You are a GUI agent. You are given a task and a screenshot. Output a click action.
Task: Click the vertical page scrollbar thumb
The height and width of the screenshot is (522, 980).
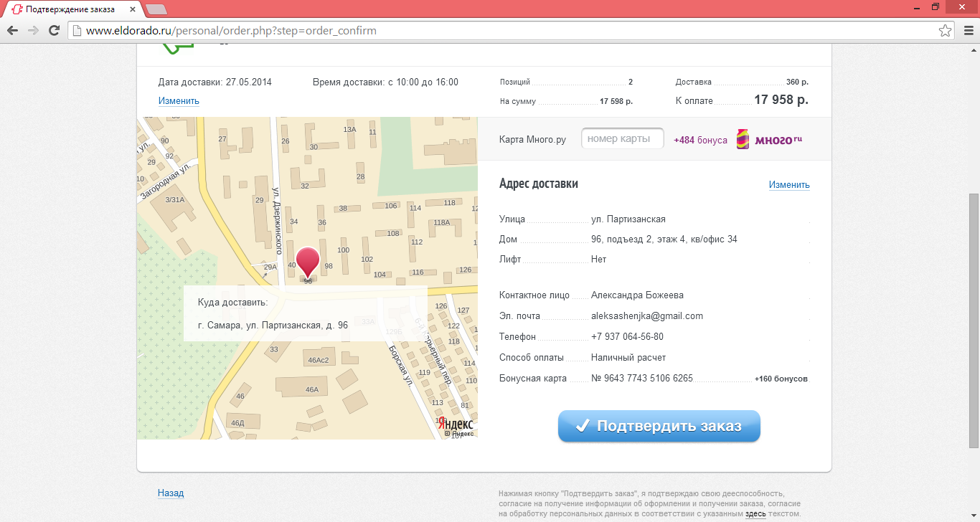click(974, 323)
